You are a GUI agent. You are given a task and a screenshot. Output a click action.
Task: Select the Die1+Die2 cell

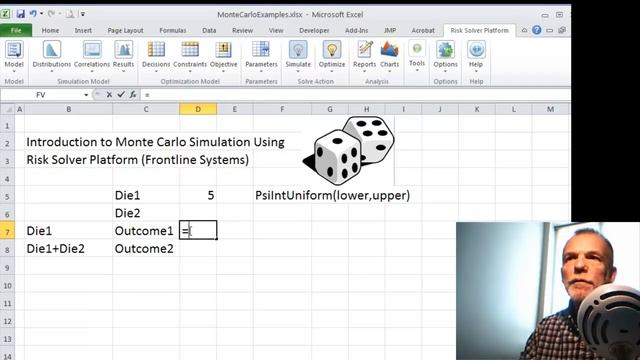68,249
